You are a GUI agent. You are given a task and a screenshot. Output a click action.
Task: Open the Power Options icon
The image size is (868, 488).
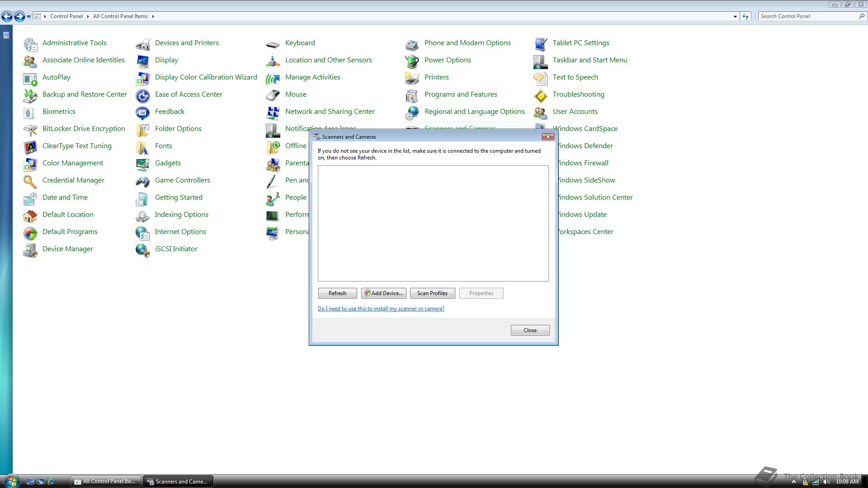click(412, 61)
